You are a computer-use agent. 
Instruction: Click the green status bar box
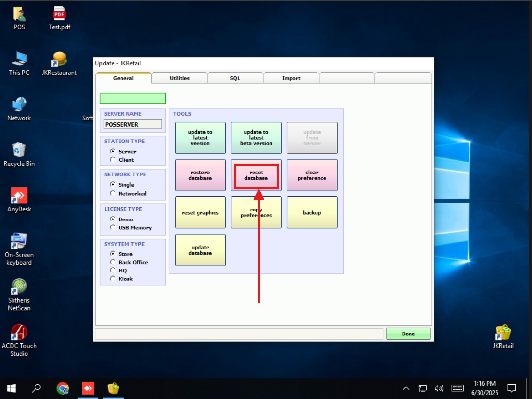pos(133,98)
